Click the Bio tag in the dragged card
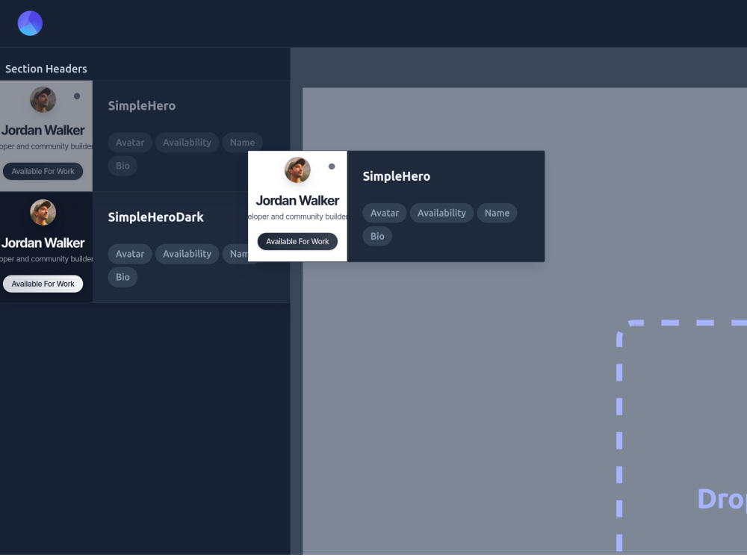The height and width of the screenshot is (560, 747). tap(377, 236)
